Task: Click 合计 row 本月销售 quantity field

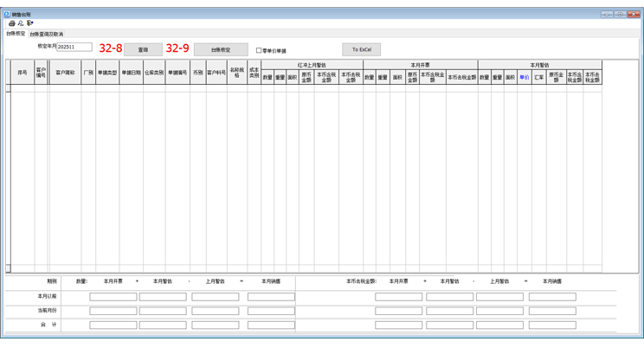Action: coord(271,325)
